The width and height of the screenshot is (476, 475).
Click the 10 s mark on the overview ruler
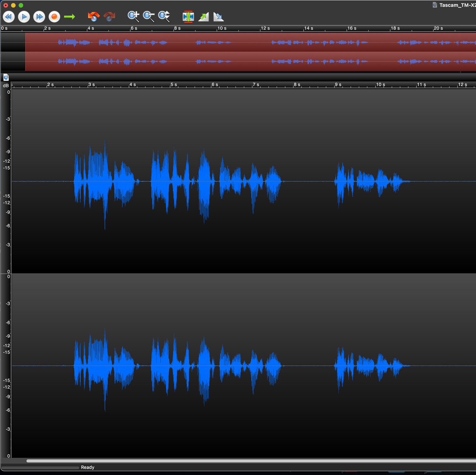(222, 28)
